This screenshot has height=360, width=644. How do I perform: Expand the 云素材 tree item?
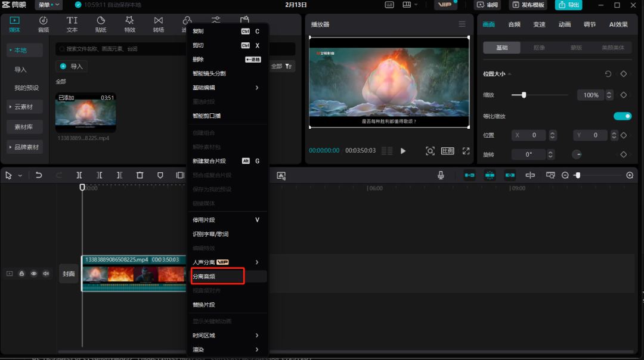(x=24, y=107)
